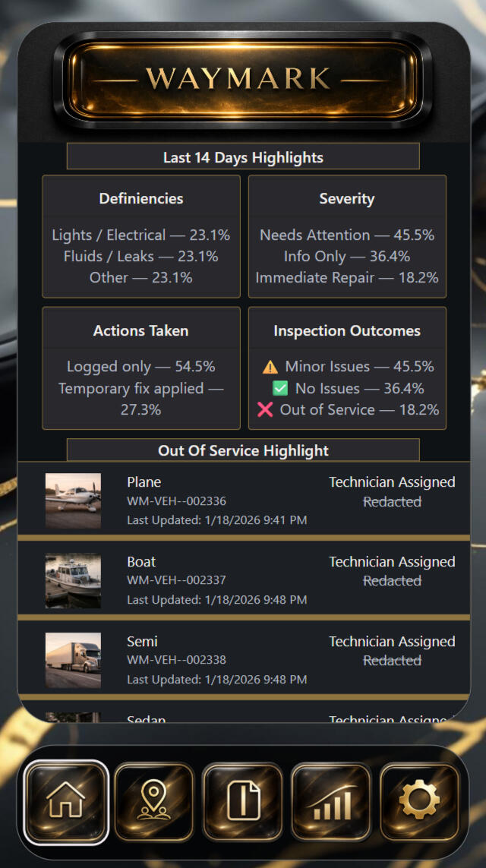486x868 pixels.
Task: Open the Semi truck thumbnail
Action: click(x=73, y=659)
